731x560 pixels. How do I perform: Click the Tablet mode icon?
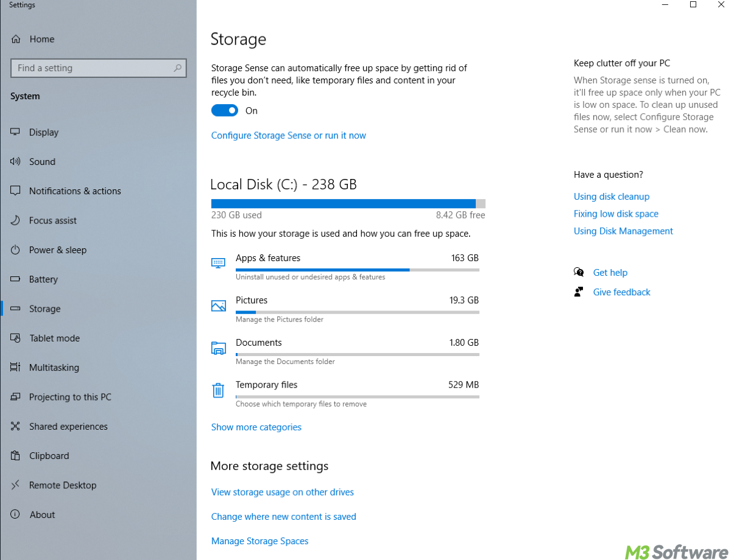[16, 338]
